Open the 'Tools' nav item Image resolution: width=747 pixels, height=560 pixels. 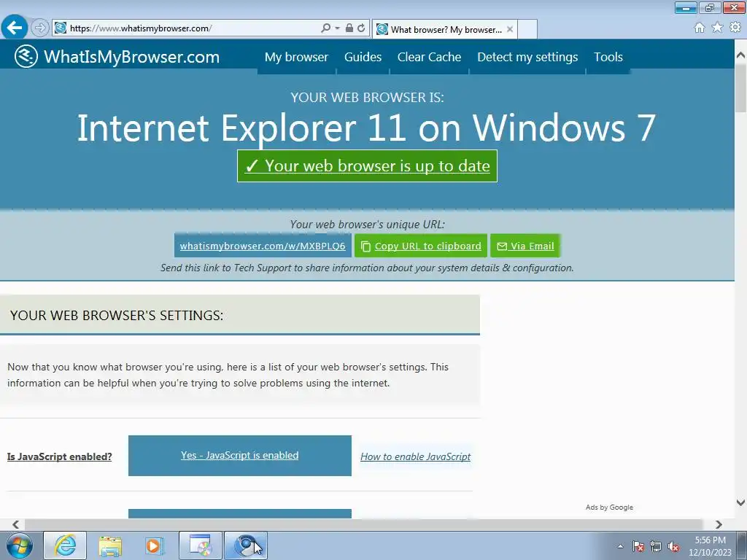608,57
